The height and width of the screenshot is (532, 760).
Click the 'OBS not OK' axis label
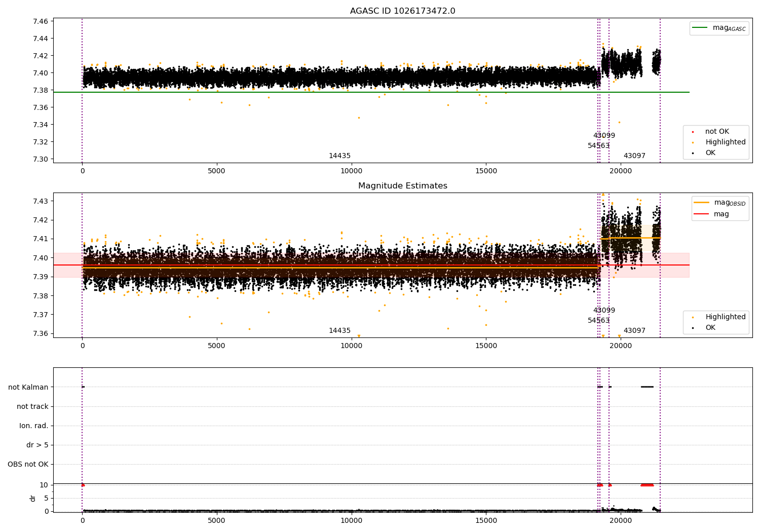coord(28,465)
